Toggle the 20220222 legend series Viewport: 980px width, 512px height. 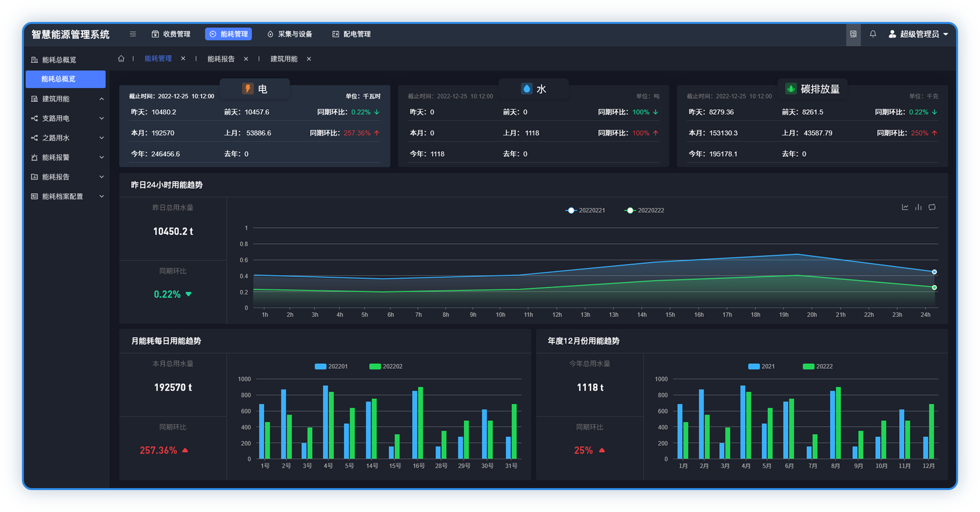click(x=644, y=210)
